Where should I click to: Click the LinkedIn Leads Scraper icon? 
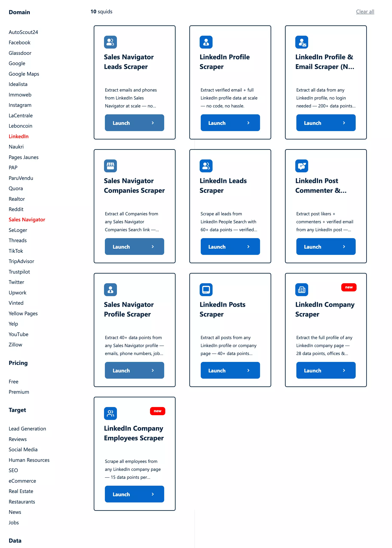pos(206,166)
